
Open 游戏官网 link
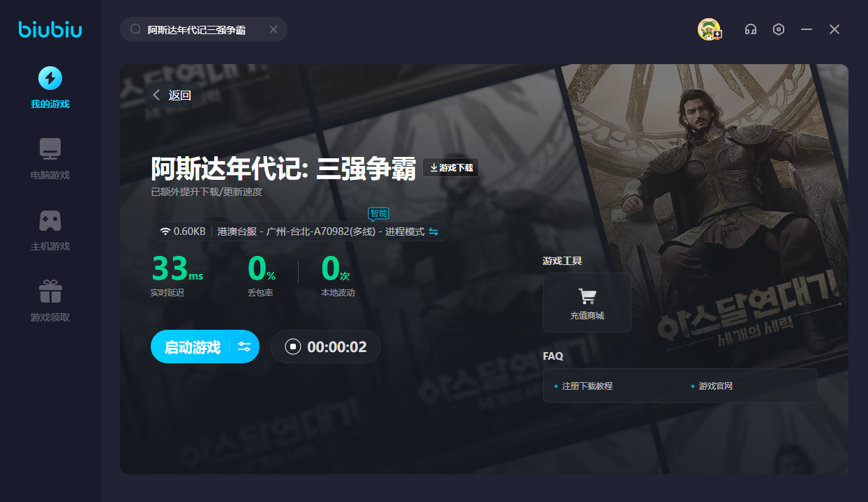(715, 386)
